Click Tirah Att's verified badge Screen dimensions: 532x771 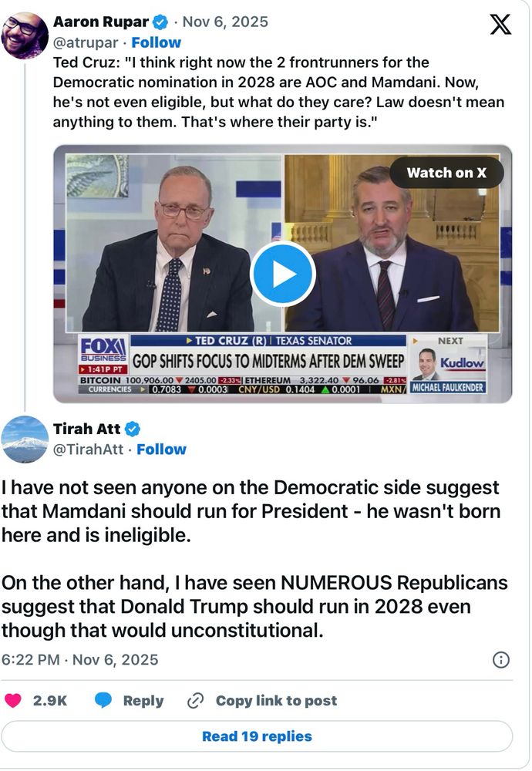point(132,429)
